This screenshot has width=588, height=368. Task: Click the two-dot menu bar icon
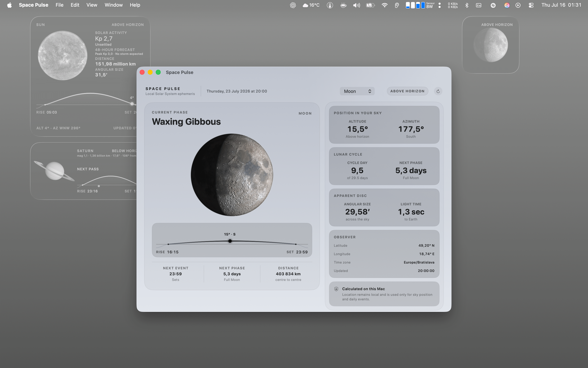point(439,5)
